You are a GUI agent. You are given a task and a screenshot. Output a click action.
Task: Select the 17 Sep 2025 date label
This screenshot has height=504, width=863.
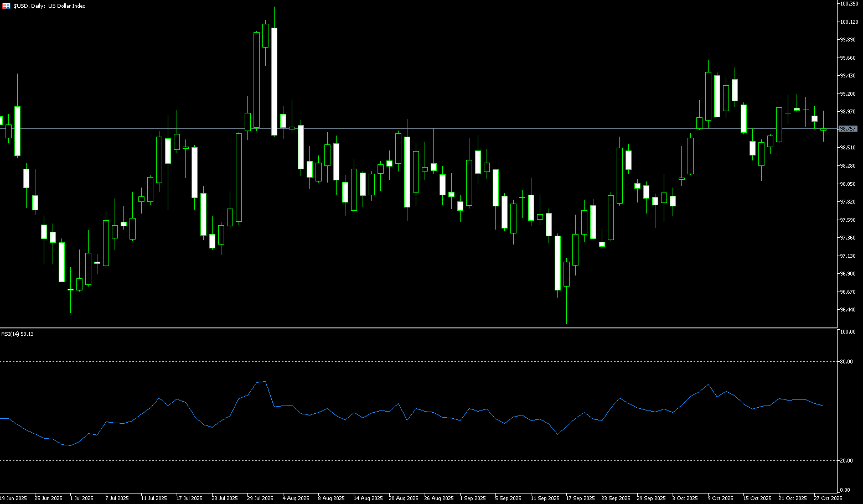581,498
